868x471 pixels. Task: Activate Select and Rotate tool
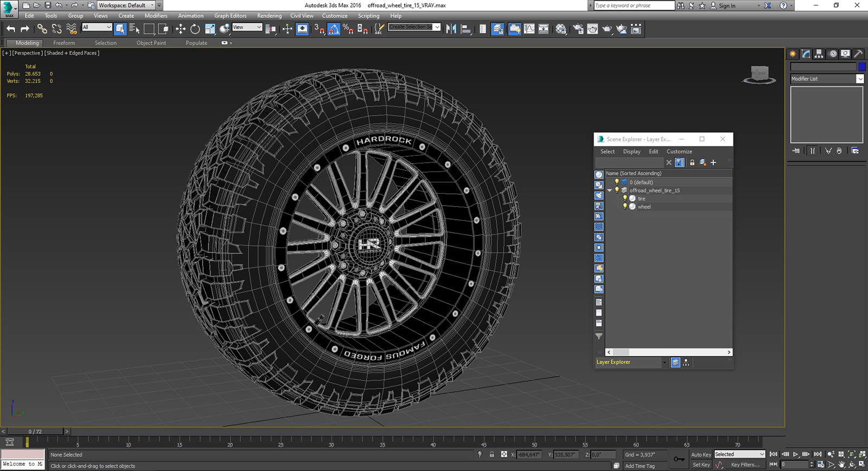[x=195, y=29]
